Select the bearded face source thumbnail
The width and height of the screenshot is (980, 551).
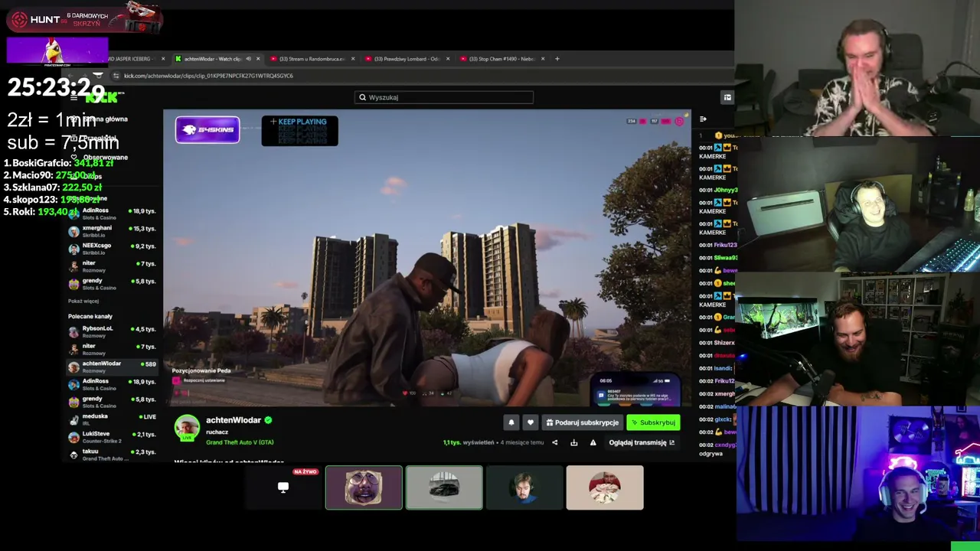coord(364,487)
